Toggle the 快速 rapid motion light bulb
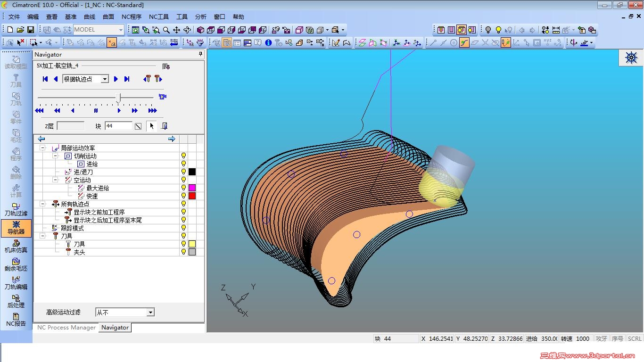Image resolution: width=644 pixels, height=362 pixels. click(183, 196)
